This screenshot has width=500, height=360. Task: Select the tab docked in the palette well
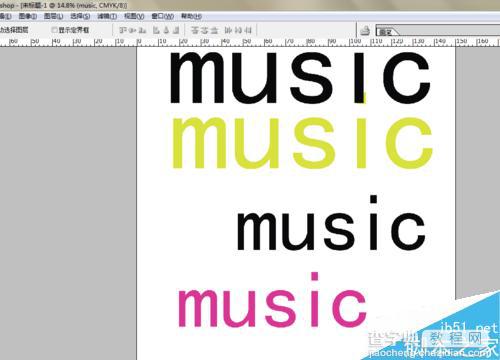[x=387, y=32]
